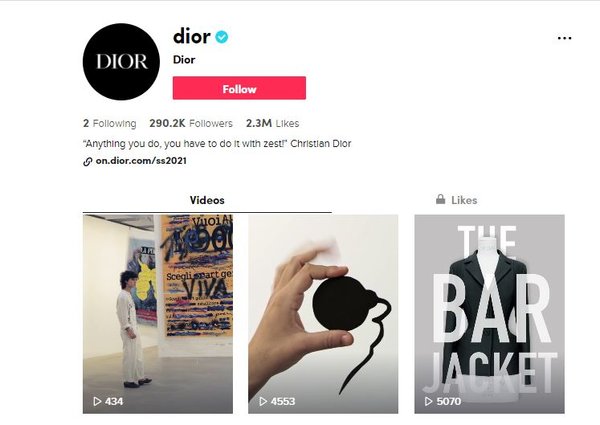Click the chain link icon beside on.dior.com
This screenshot has height=425, width=600.
88,161
